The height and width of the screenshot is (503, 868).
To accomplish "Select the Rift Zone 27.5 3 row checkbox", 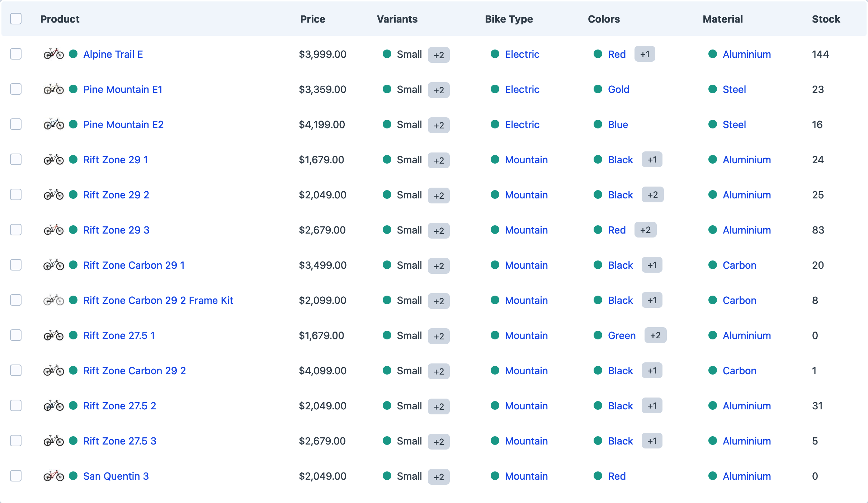I will click(x=16, y=441).
